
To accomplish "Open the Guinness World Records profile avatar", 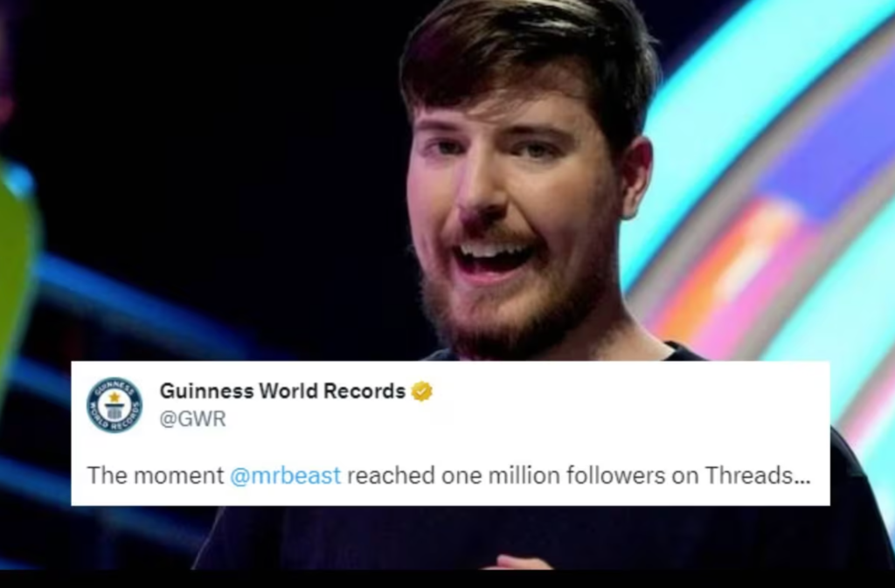I will [114, 405].
